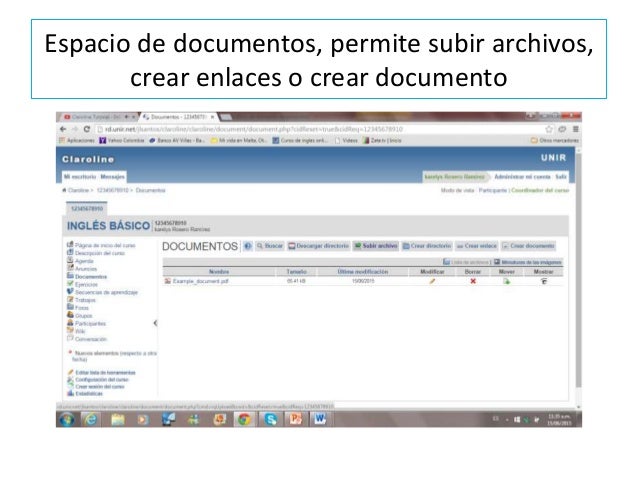Screen dimensions: 638x479
Task: Collapse the sidebar with the left arrow
Action: [155, 323]
